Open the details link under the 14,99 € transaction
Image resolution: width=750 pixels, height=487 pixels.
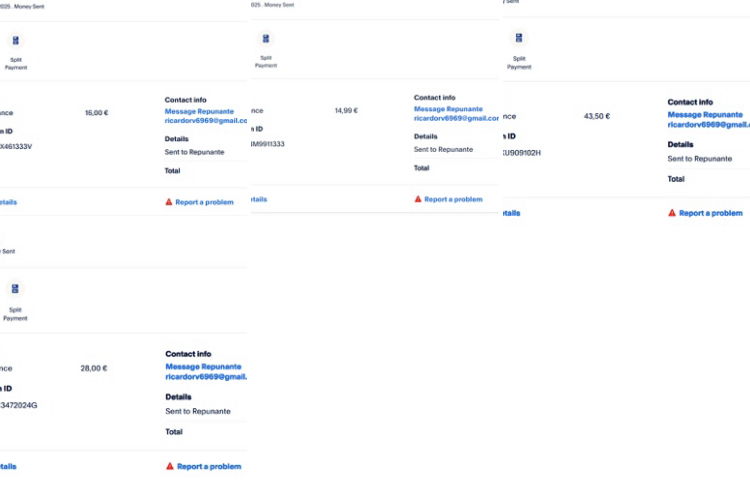pos(259,199)
